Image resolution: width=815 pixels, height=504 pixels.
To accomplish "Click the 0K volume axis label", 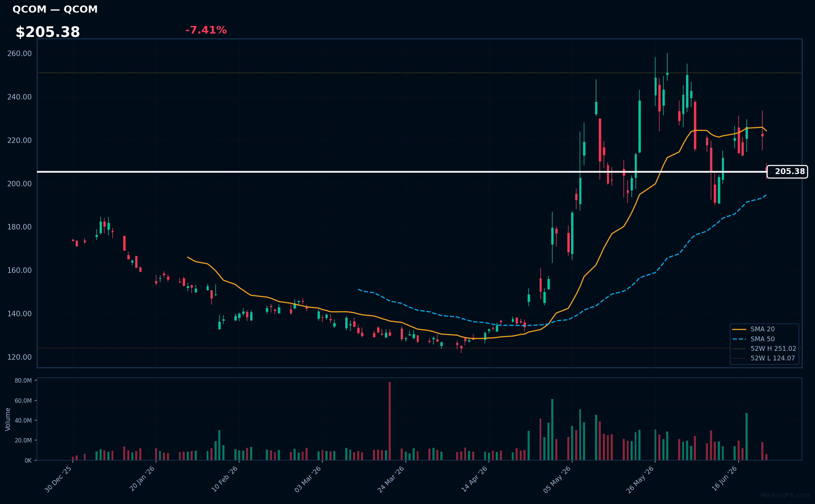I will 28,461.
